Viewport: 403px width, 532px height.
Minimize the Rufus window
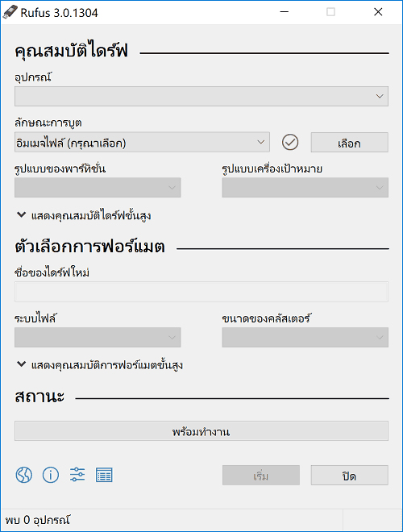tap(285, 12)
